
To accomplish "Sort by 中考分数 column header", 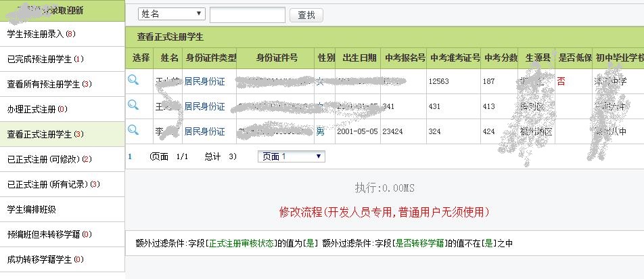I will 501,58.
